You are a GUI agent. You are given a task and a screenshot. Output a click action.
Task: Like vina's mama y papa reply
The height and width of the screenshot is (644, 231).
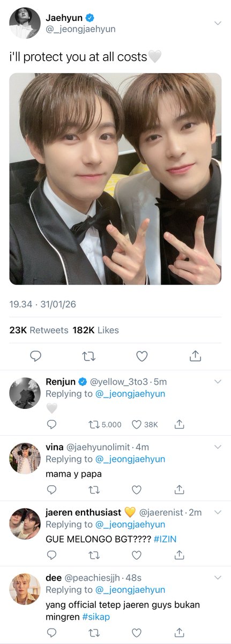point(137,489)
